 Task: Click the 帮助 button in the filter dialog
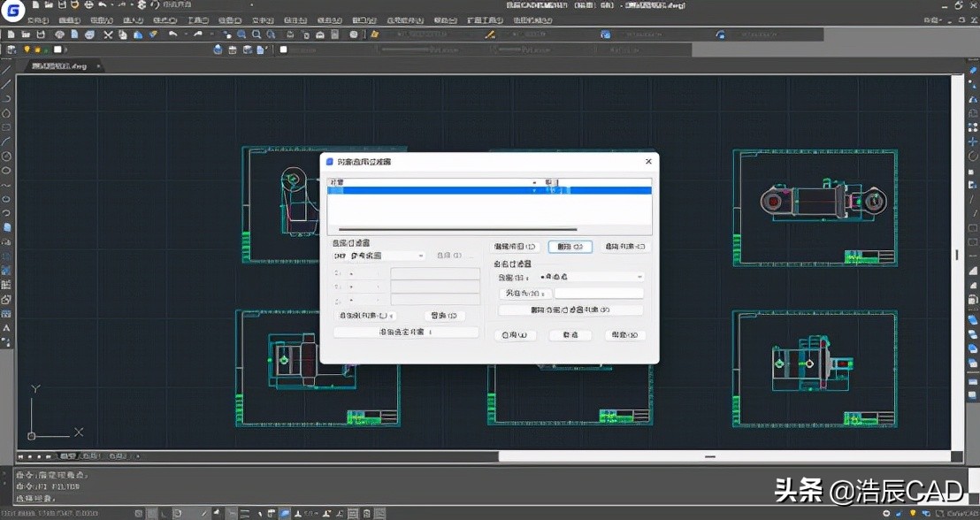click(x=624, y=334)
